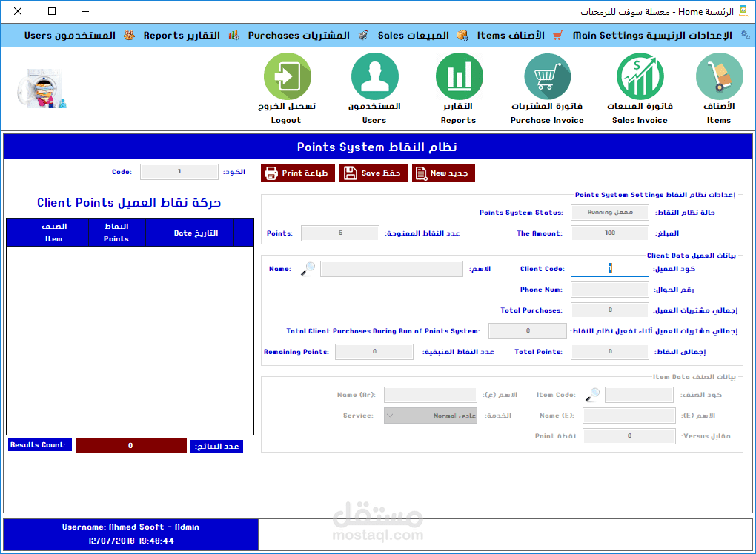Screen dimensions: 756x554
Task: Open the Sales Invoice icon
Action: (640, 76)
